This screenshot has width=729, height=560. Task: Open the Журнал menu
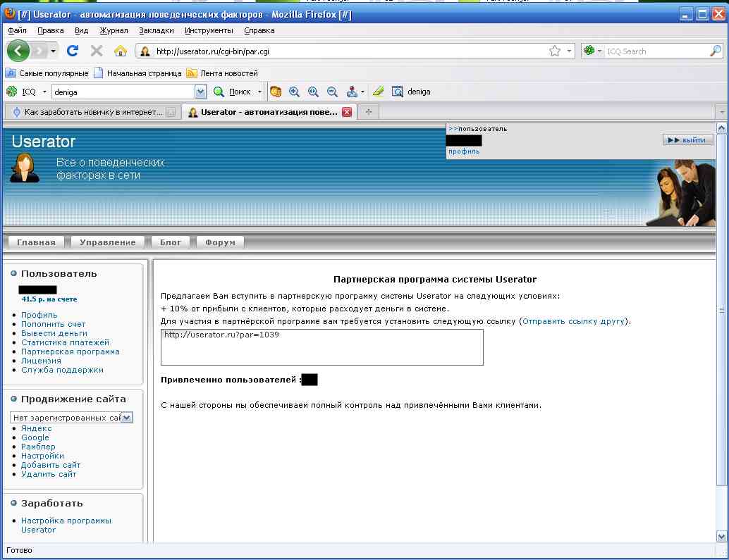pos(114,31)
